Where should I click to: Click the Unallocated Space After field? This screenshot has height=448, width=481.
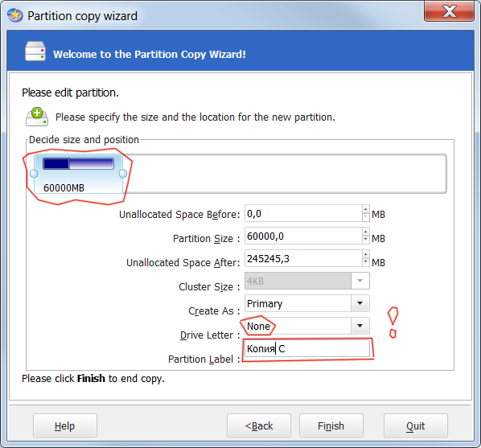click(303, 258)
